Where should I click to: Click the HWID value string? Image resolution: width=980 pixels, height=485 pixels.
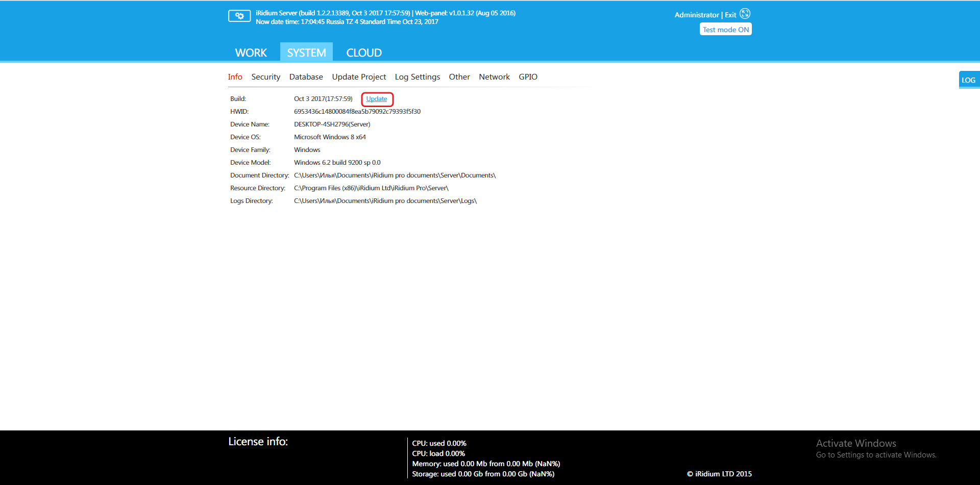coord(357,112)
